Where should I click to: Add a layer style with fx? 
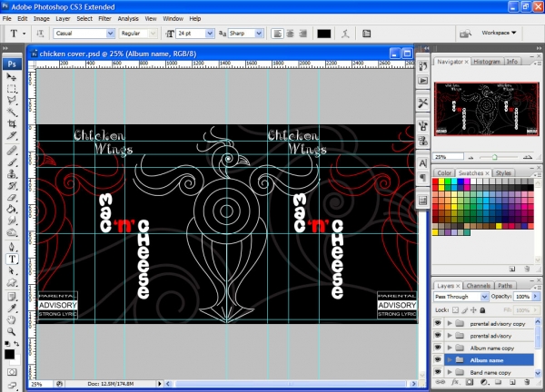455,382
